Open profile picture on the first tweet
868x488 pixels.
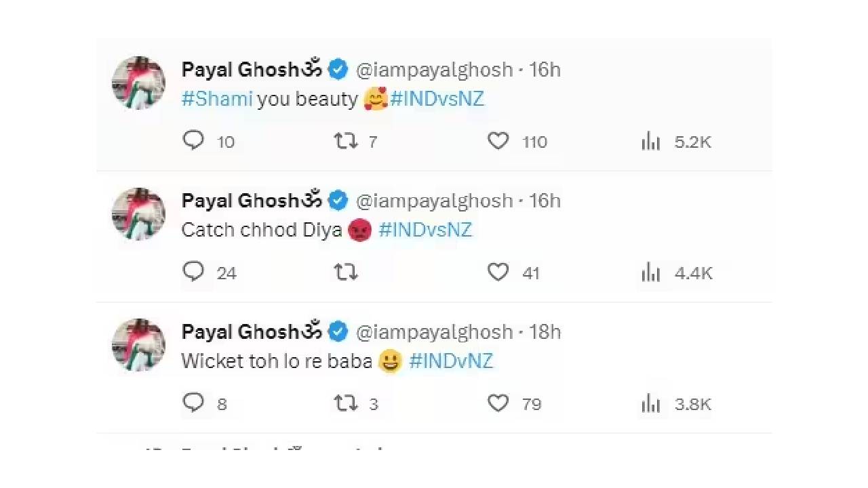click(x=138, y=83)
